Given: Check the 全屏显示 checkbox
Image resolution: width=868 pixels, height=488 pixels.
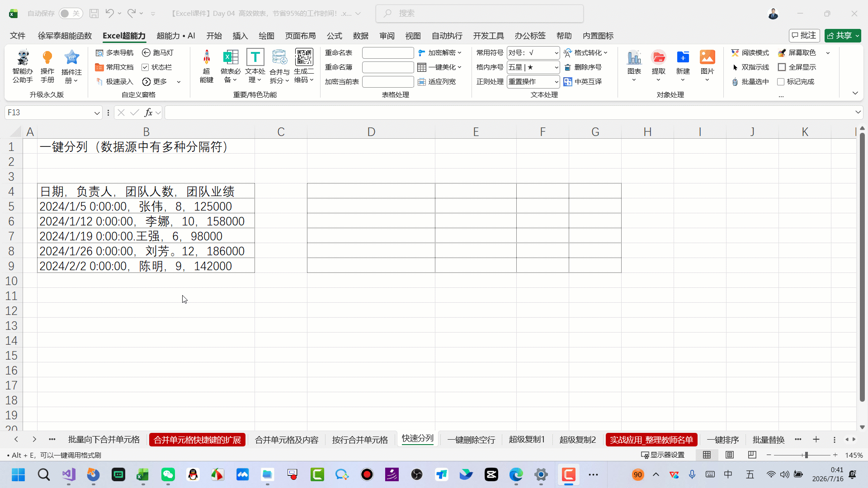Looking at the screenshot, I should tap(782, 67).
